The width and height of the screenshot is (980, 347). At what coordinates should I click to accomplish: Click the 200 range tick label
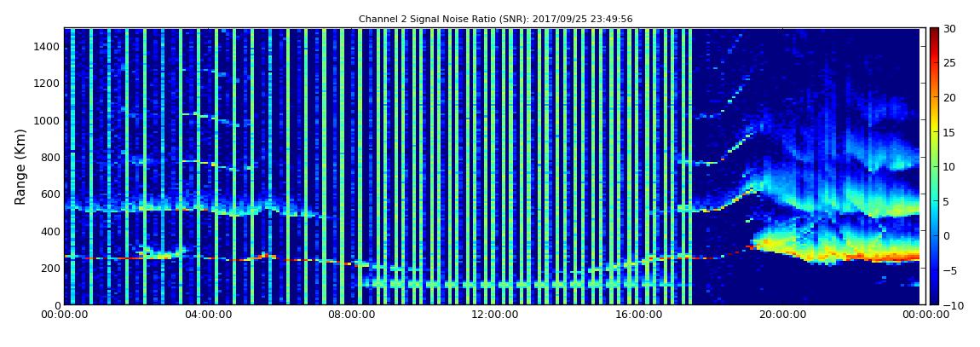pyautogui.click(x=50, y=269)
